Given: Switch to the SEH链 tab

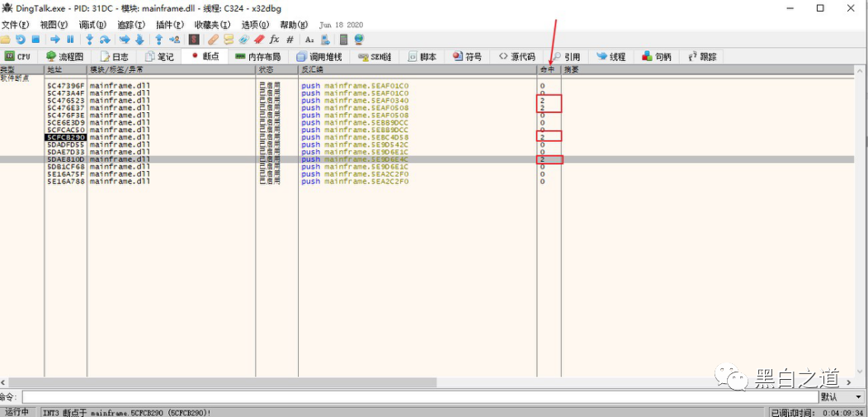Looking at the screenshot, I should [375, 56].
